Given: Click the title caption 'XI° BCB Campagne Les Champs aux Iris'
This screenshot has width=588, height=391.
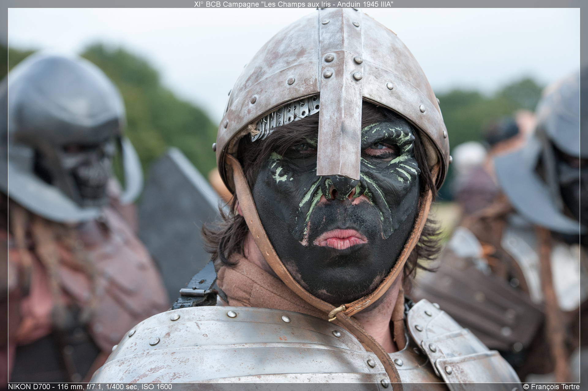Looking at the screenshot, I should [294, 4].
